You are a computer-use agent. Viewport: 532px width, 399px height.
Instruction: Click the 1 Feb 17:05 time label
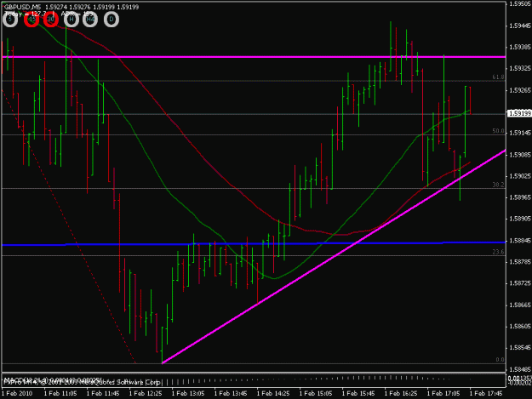(x=443, y=394)
